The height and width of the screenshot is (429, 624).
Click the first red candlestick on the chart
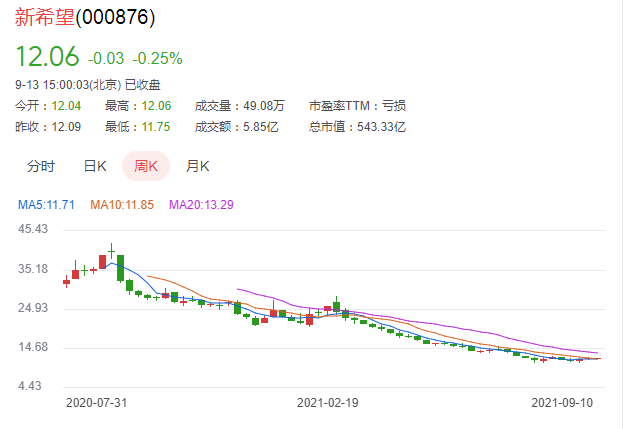(66, 281)
